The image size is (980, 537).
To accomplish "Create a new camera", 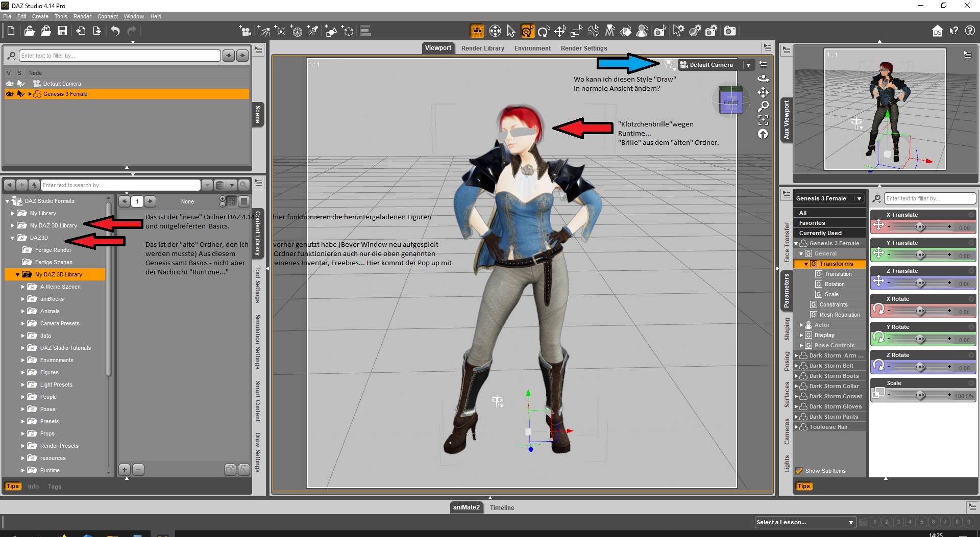I will pyautogui.click(x=246, y=31).
